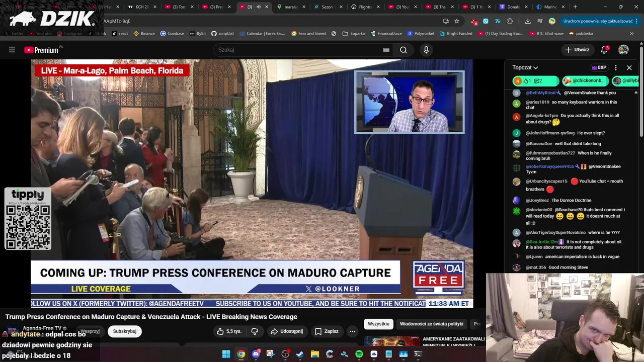Open FinancialJuice bookmark
This screenshot has height=362, width=644.
[x=386, y=34]
